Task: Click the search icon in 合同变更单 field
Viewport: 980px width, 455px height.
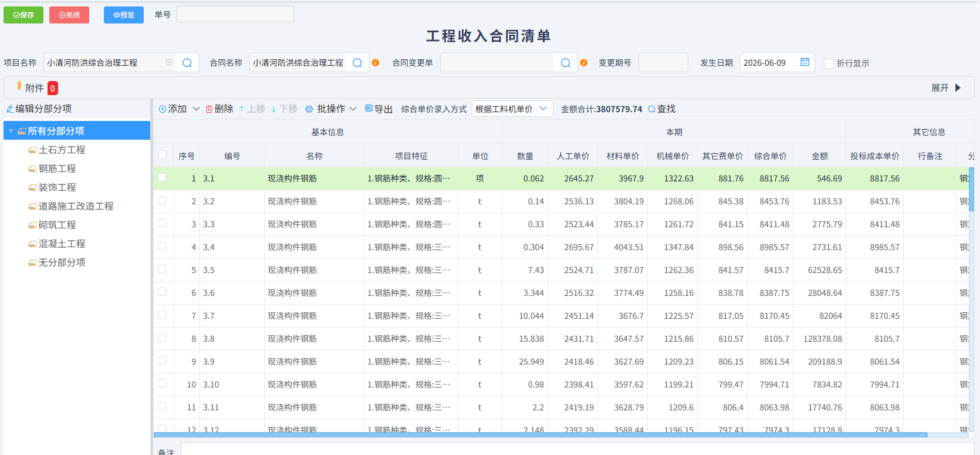Action: (566, 63)
